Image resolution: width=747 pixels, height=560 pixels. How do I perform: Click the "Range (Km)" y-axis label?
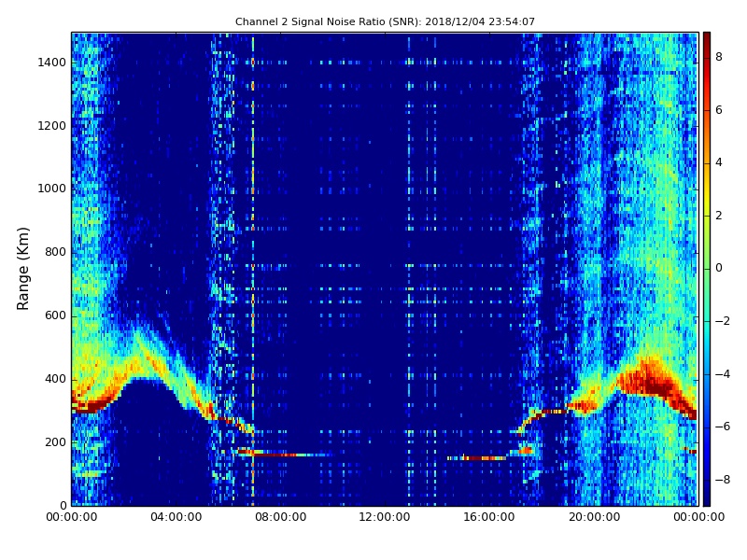click(x=24, y=268)
